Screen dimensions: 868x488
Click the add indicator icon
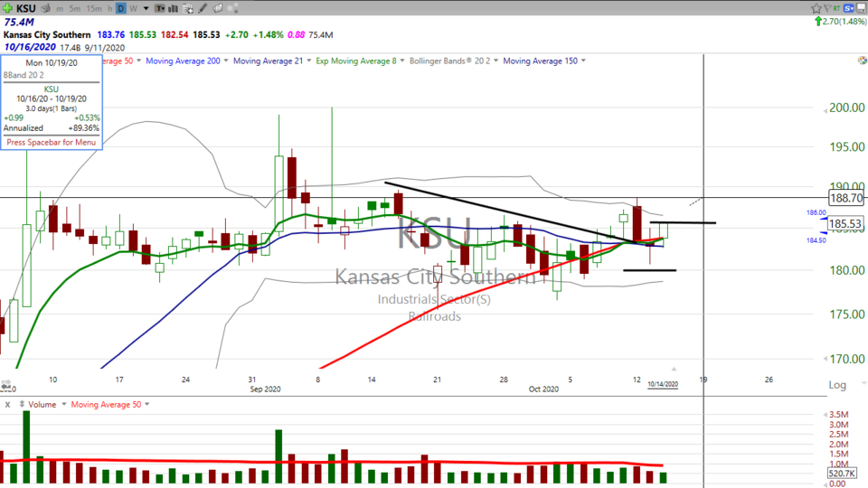188,8
